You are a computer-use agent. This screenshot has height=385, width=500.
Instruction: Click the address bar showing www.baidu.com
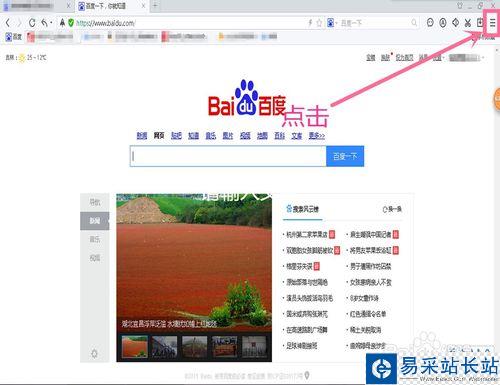click(x=187, y=23)
